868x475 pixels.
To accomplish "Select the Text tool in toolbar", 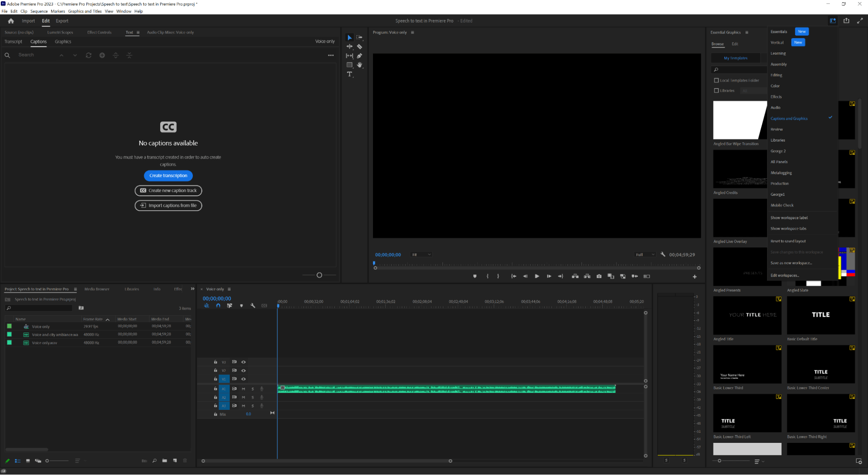I will [349, 75].
